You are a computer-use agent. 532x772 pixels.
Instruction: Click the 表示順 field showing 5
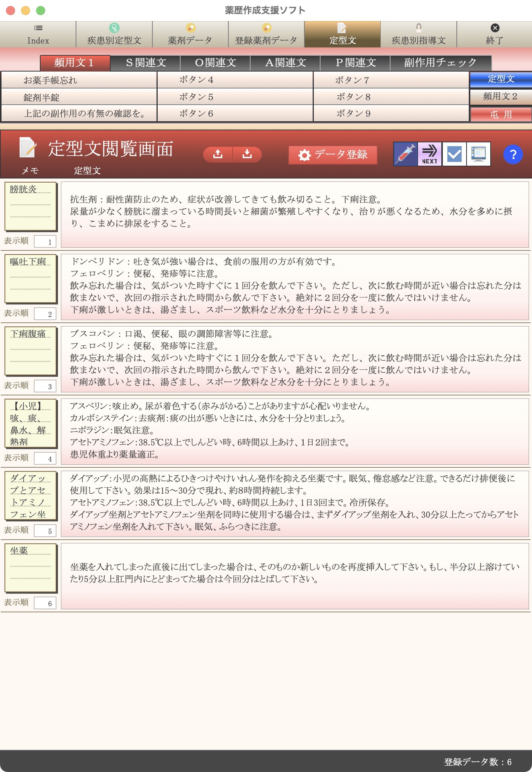click(x=45, y=531)
